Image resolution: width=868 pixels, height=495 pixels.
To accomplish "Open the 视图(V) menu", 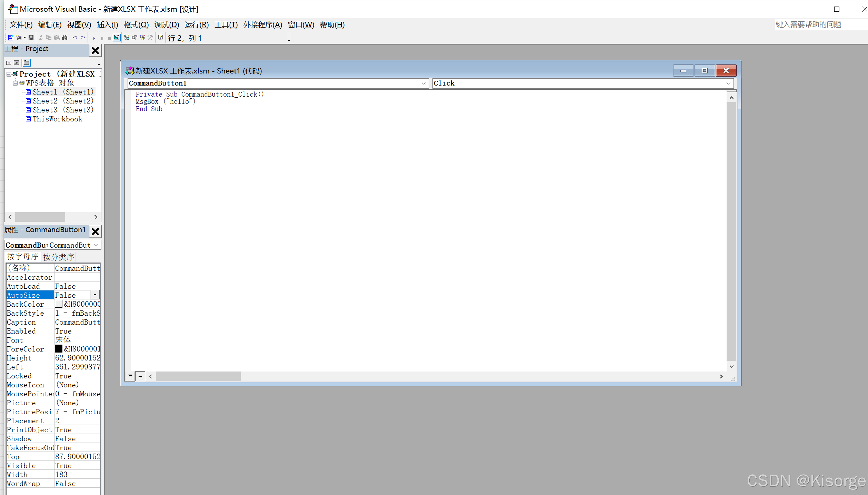I will 79,25.
